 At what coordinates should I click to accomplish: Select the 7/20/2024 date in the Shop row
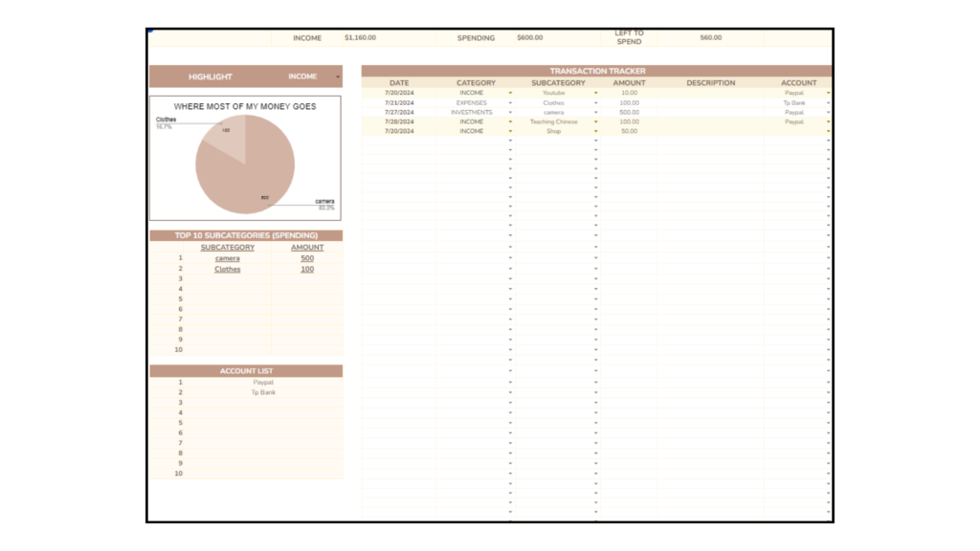tap(399, 131)
